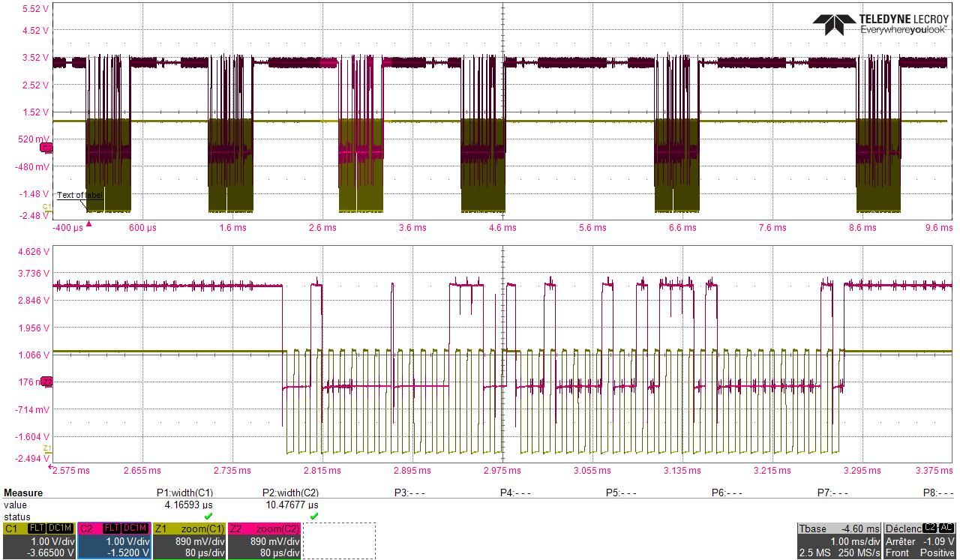Open the Z1 zoom(C1) descriptor box
This screenshot has width=960, height=560.
pyautogui.click(x=189, y=541)
